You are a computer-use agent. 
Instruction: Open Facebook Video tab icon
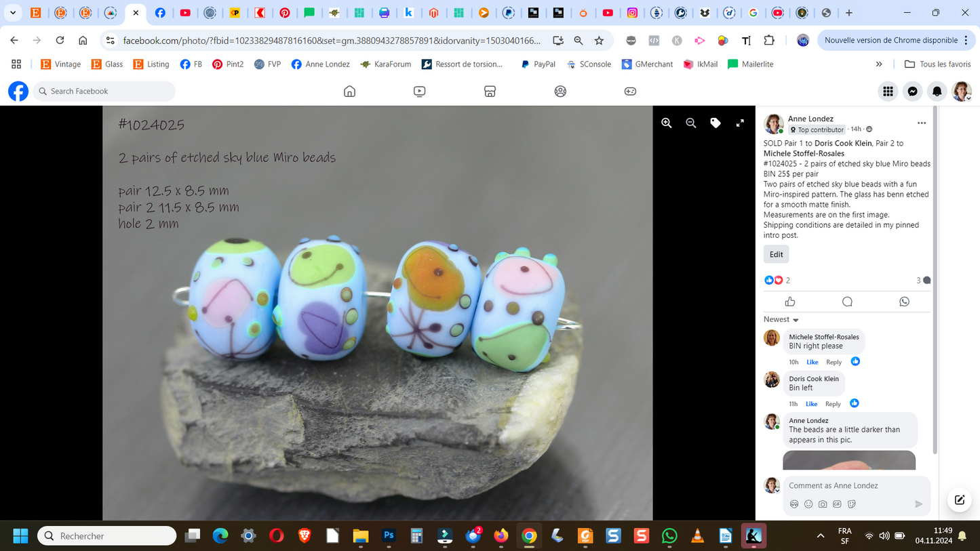420,91
